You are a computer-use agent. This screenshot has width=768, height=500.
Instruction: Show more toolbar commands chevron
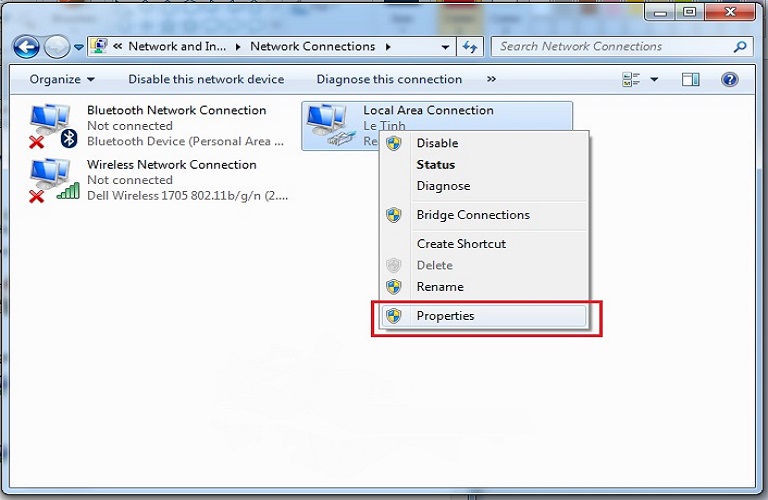tap(491, 79)
